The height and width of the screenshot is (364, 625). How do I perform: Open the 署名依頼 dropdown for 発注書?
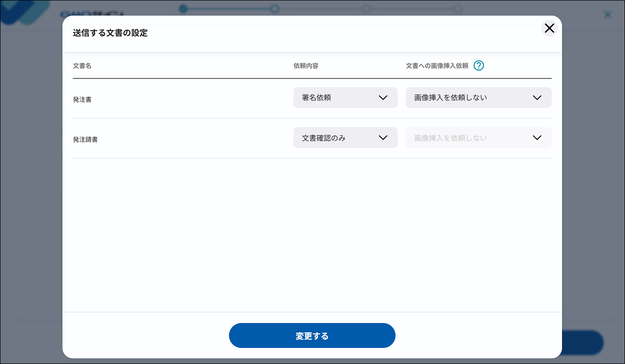[345, 97]
